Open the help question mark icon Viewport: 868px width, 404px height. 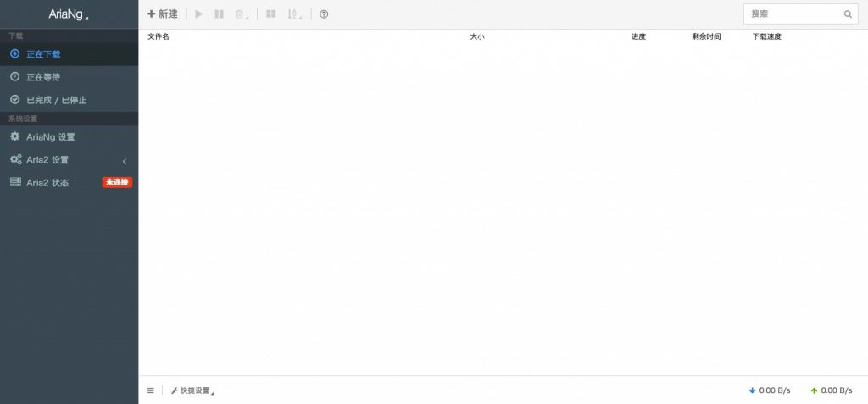coord(324,14)
